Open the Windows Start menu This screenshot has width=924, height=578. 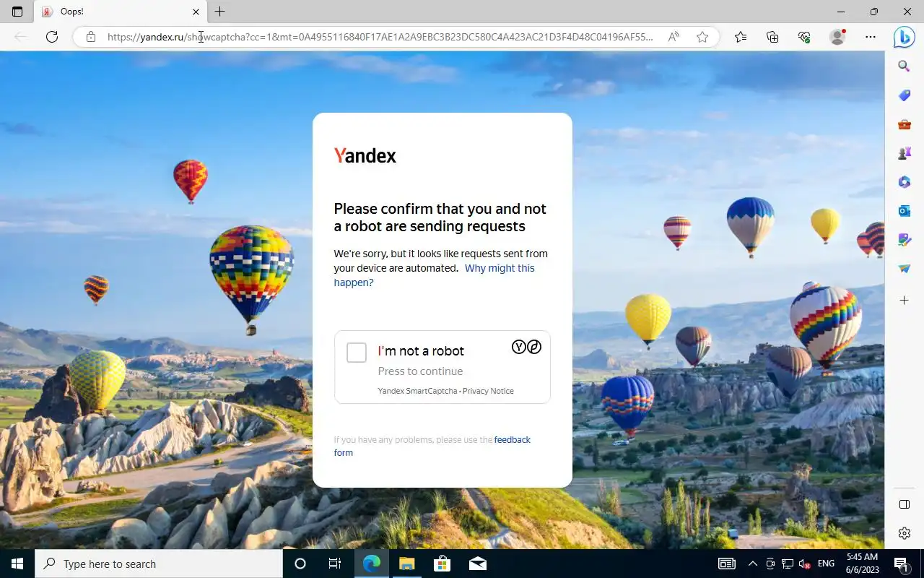point(17,564)
